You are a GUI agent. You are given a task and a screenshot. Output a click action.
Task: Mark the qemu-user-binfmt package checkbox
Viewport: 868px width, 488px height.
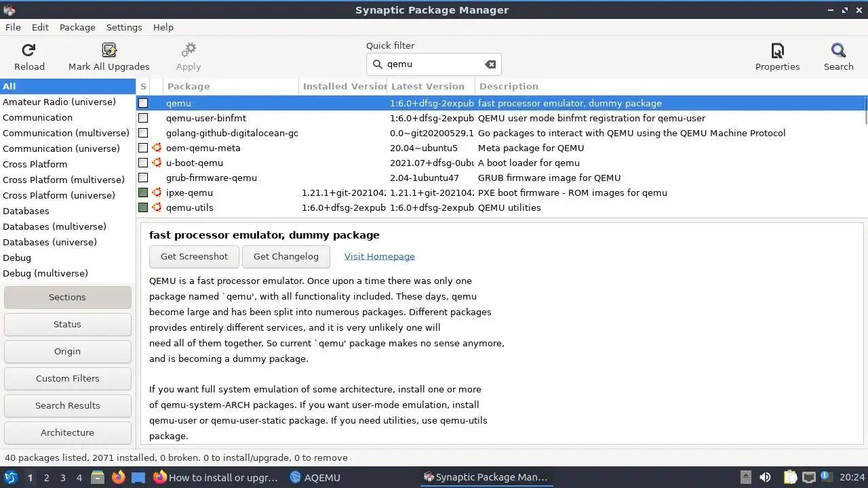coord(143,118)
